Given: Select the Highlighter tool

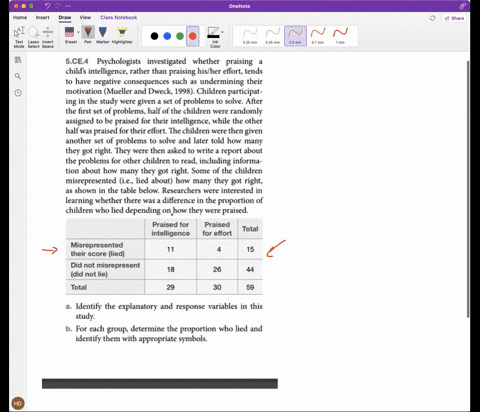Looking at the screenshot, I should (x=122, y=35).
